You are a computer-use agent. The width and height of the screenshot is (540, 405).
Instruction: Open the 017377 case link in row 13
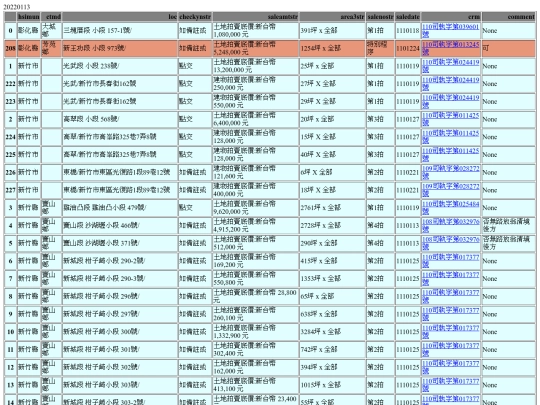(450, 385)
